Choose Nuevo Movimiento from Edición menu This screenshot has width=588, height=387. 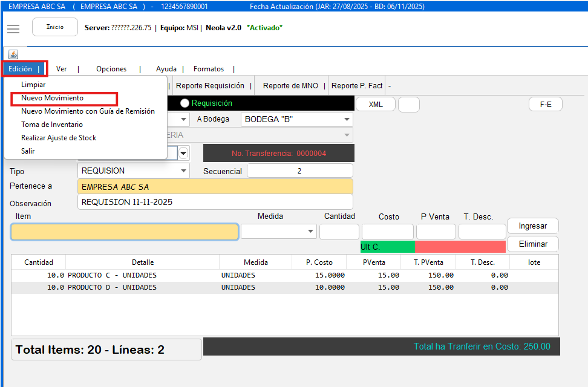pyautogui.click(x=52, y=98)
